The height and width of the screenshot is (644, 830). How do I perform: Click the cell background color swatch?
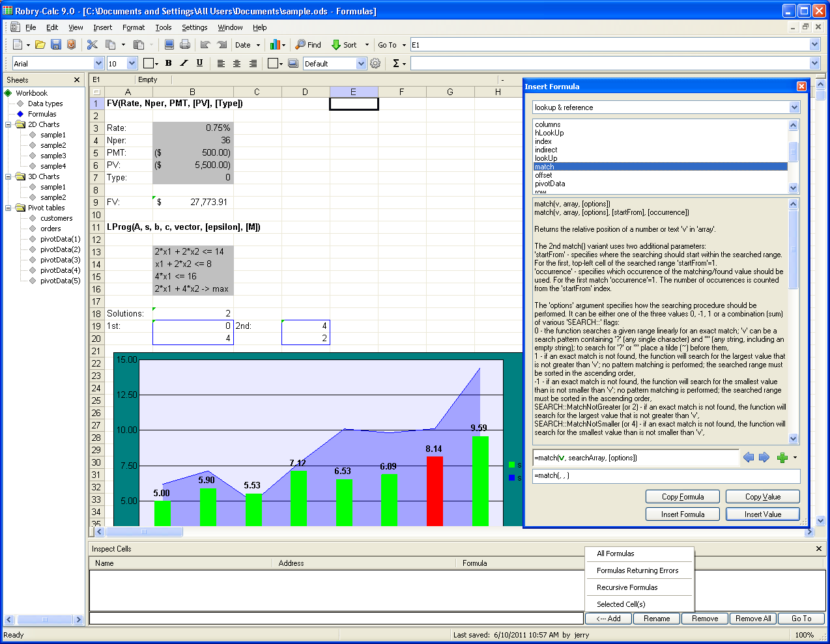pyautogui.click(x=274, y=63)
